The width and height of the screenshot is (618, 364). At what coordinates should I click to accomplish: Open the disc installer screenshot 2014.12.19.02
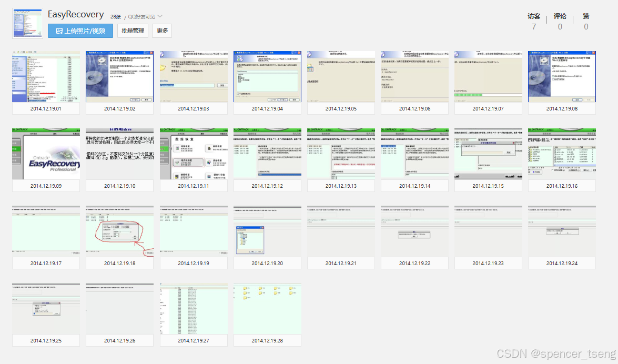(x=119, y=76)
